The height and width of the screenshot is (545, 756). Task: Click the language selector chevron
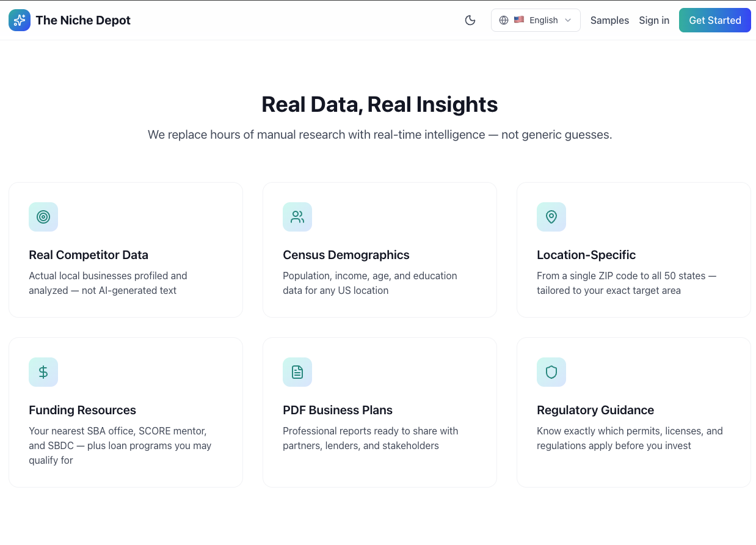click(568, 20)
